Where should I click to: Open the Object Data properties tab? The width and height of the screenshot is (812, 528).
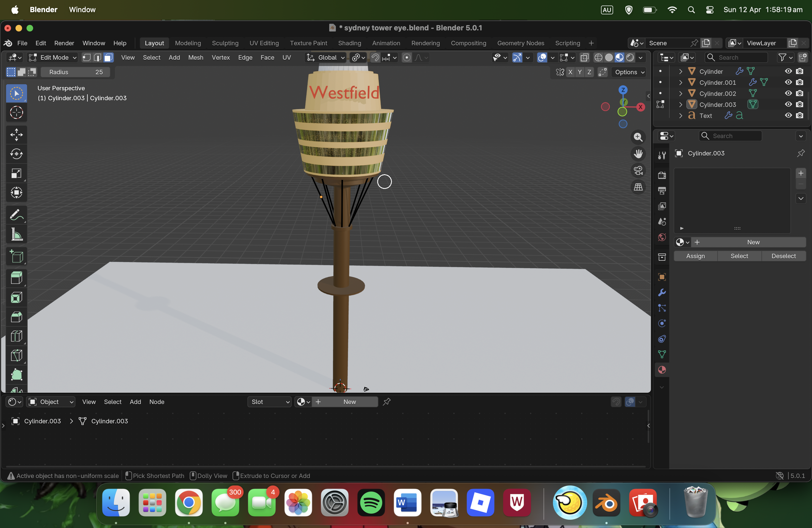[662, 355]
